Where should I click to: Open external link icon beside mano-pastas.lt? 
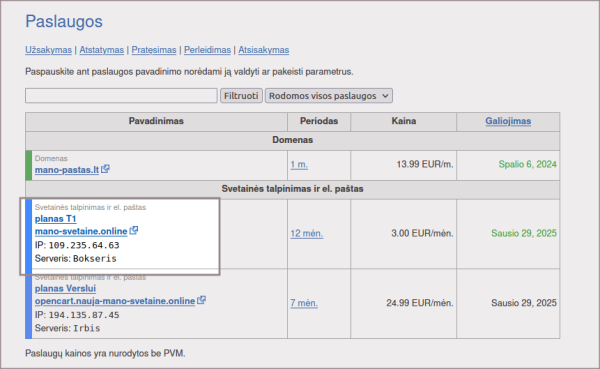coord(105,169)
